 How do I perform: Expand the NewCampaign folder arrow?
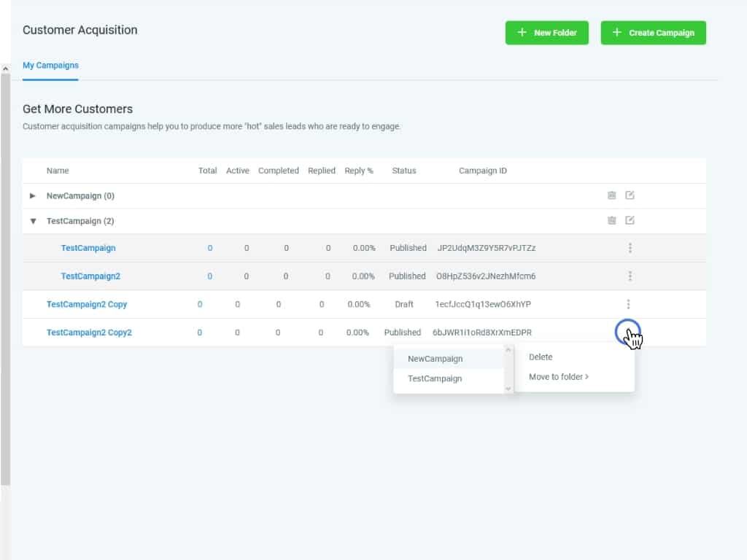pos(33,196)
